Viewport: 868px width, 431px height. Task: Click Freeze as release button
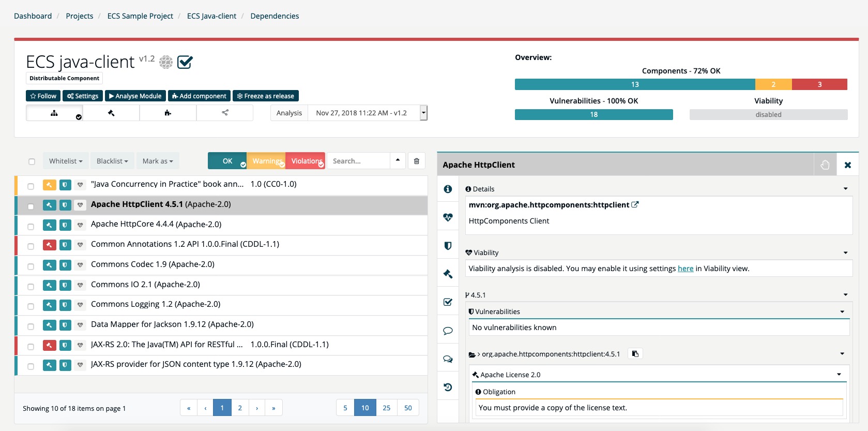tap(266, 96)
